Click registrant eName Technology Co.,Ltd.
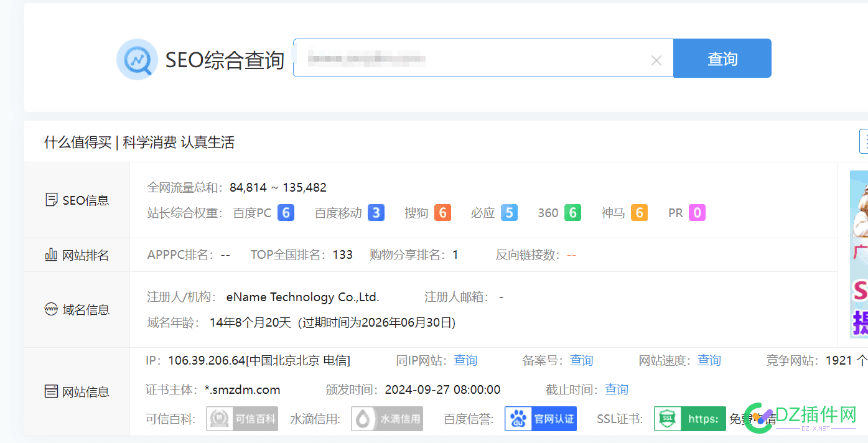 pos(302,297)
